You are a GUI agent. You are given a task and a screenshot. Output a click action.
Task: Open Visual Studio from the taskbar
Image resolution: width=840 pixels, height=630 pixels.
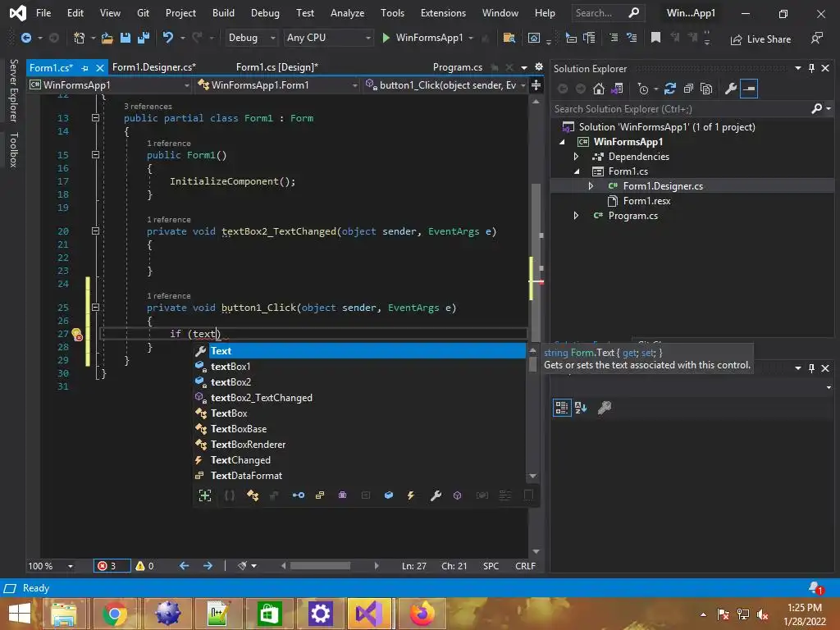pyautogui.click(x=369, y=614)
